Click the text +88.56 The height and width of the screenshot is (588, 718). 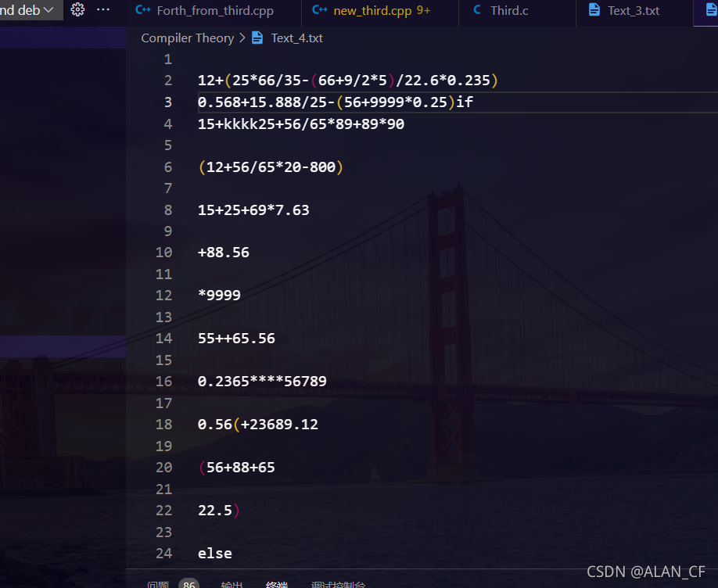click(x=224, y=253)
